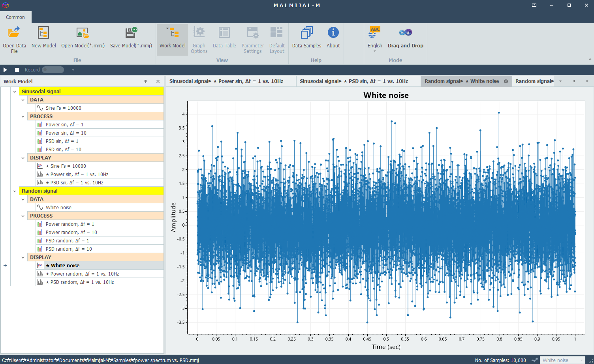Select Power sin, Δf = 10 process
Viewport: 594px width, 364px height.
click(100, 133)
